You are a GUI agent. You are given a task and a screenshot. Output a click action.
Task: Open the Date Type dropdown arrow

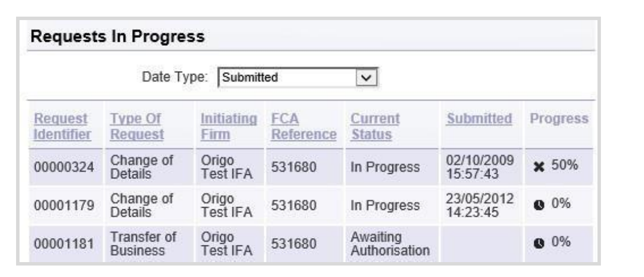(x=366, y=77)
